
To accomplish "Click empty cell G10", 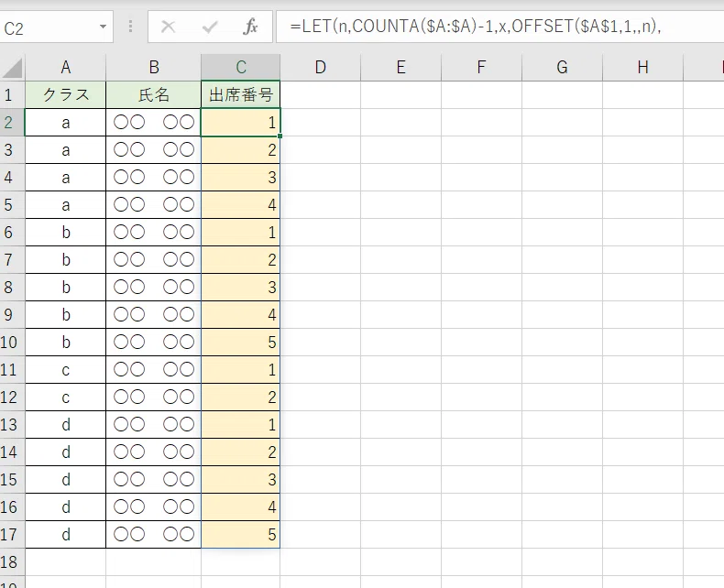I will [x=562, y=342].
